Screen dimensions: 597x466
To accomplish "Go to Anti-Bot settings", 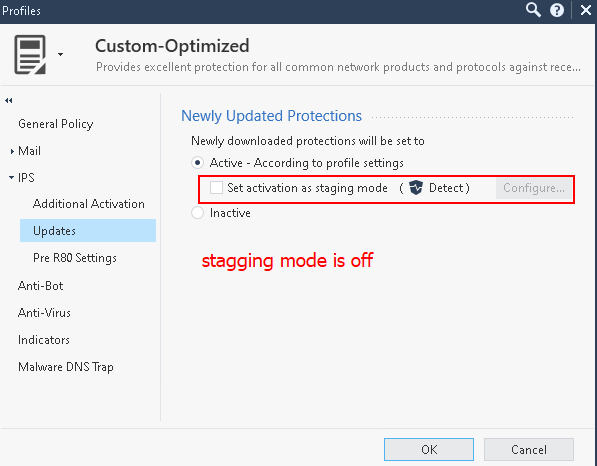I will click(40, 286).
